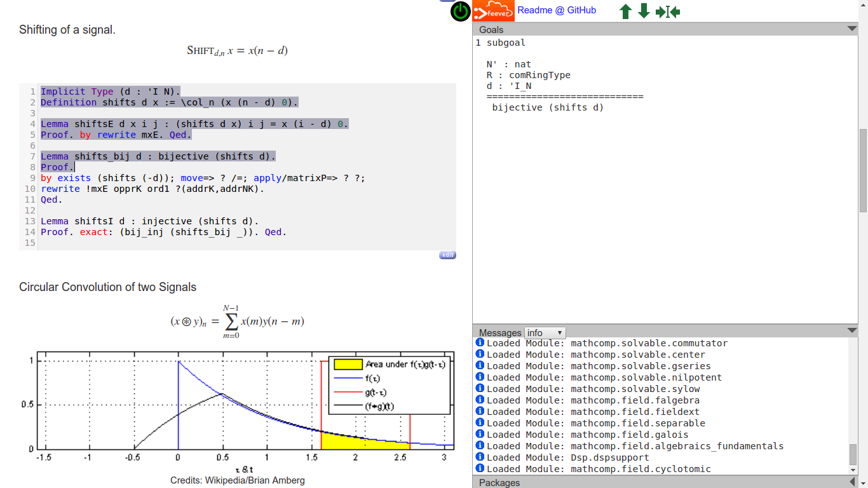Viewport: 868px width, 488px height.
Task: Click info icon beside mathcomp.field.galois message
Action: click(x=480, y=435)
